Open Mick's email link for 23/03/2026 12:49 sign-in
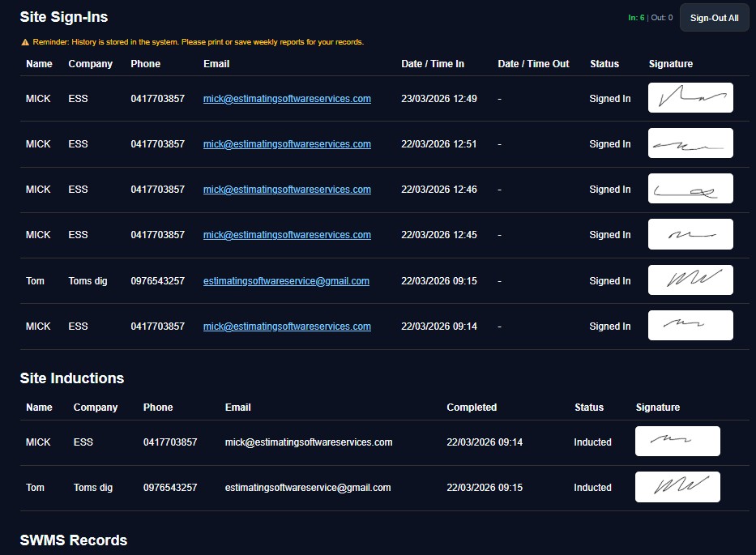The width and height of the screenshot is (756, 555). 287,99
